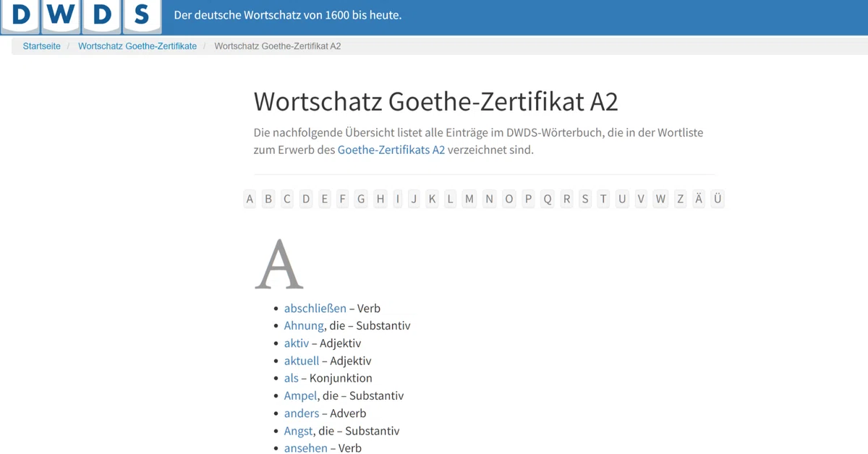The image size is (868, 454).
Task: Open the dictionary entry Angst
Action: [x=299, y=431]
